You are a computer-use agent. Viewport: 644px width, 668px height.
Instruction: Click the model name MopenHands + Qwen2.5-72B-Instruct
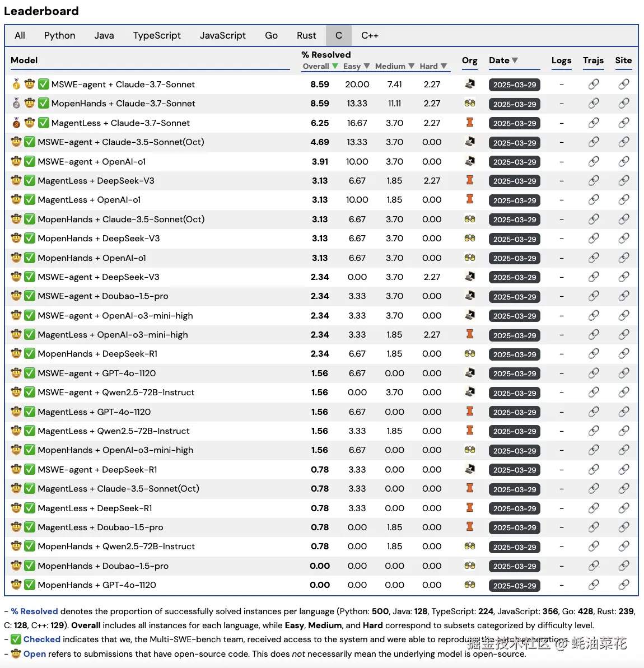coord(116,546)
